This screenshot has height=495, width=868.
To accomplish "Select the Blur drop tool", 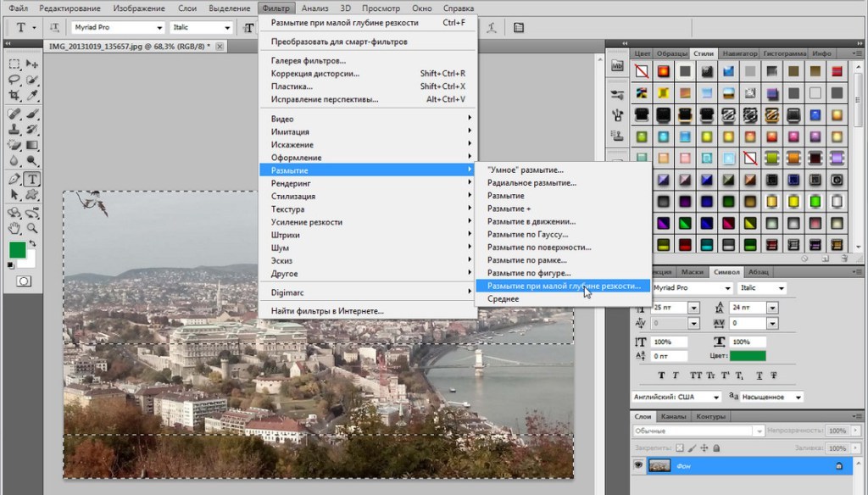I will pyautogui.click(x=14, y=161).
